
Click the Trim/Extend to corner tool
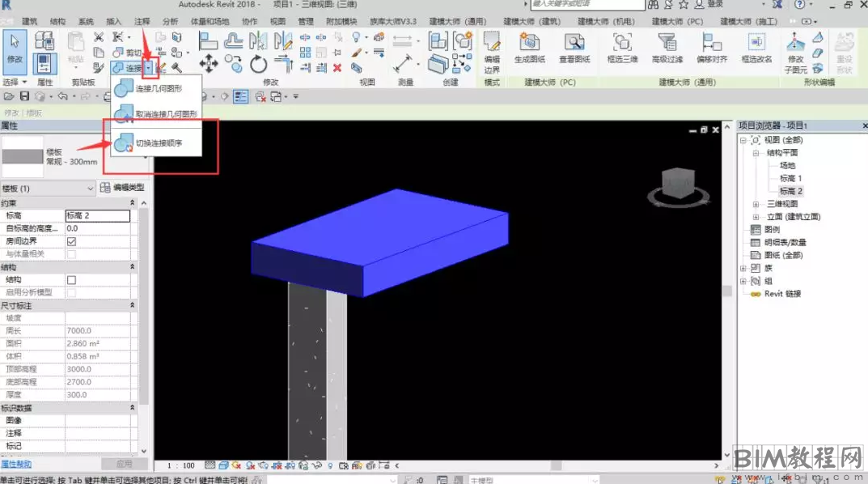(x=283, y=64)
